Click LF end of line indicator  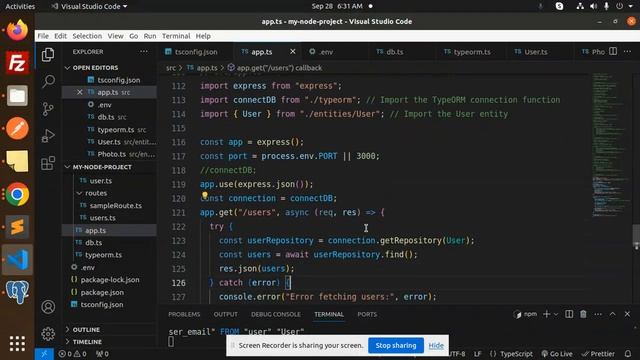pyautogui.click(x=477, y=354)
